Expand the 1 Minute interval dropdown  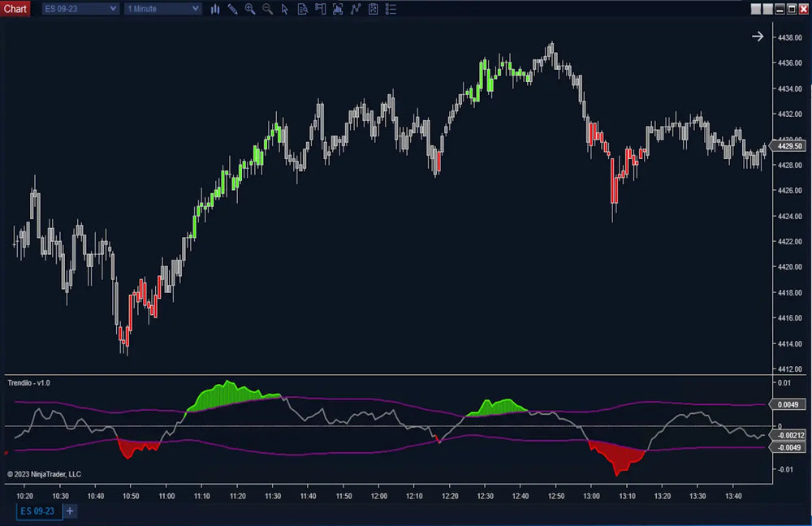(x=162, y=9)
